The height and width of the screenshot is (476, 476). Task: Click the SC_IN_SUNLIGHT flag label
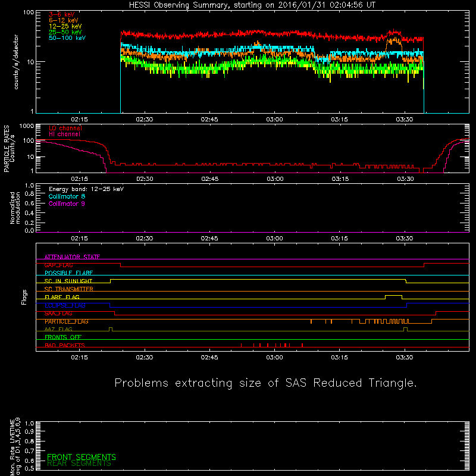pyautogui.click(x=68, y=281)
